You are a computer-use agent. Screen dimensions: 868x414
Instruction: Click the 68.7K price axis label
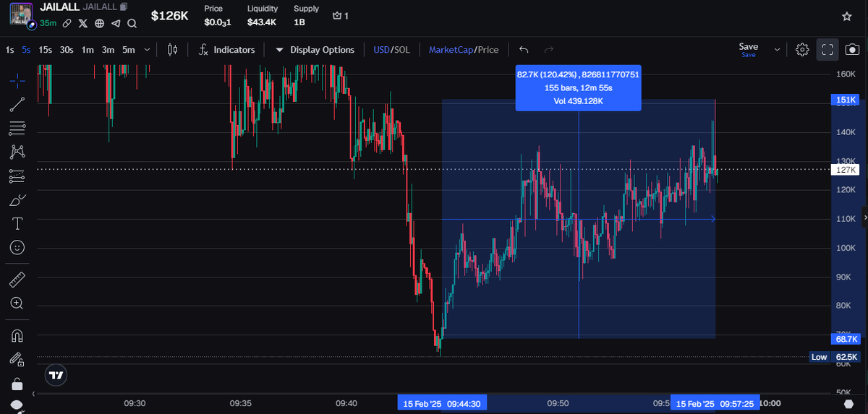click(x=846, y=339)
